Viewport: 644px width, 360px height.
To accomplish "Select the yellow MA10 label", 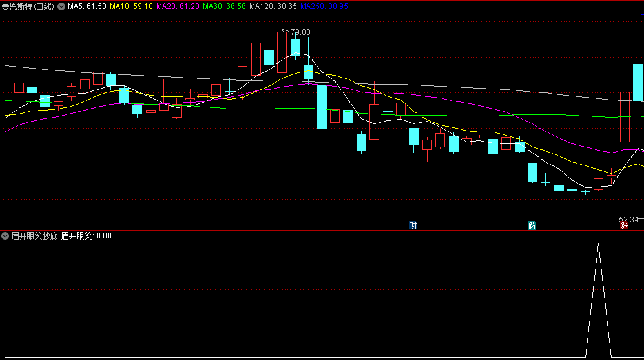I will (132, 6).
